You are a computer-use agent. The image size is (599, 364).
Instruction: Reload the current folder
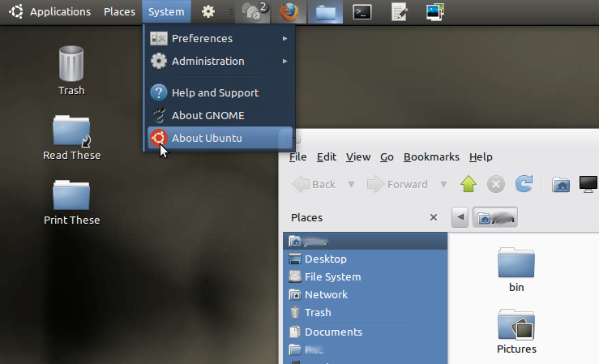[524, 184]
